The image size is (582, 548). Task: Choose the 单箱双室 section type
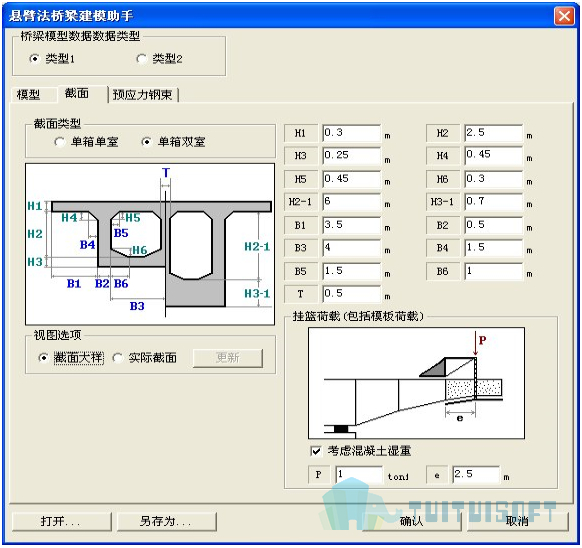(147, 142)
